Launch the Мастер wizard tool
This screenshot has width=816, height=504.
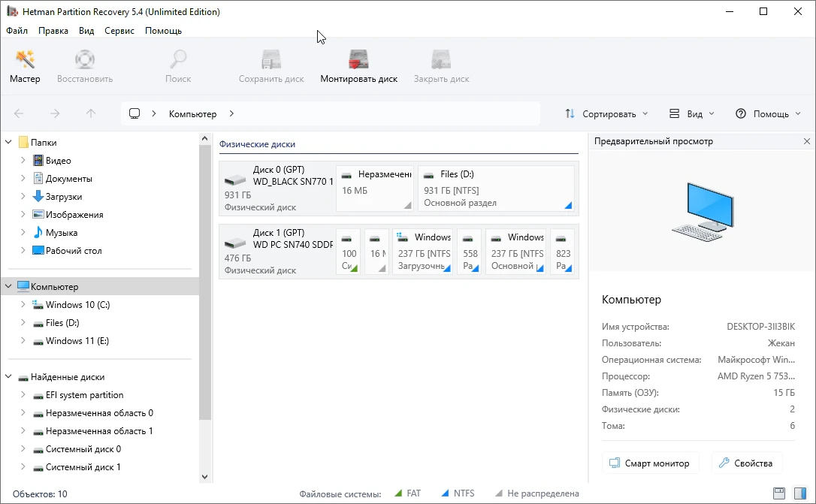pyautogui.click(x=25, y=66)
